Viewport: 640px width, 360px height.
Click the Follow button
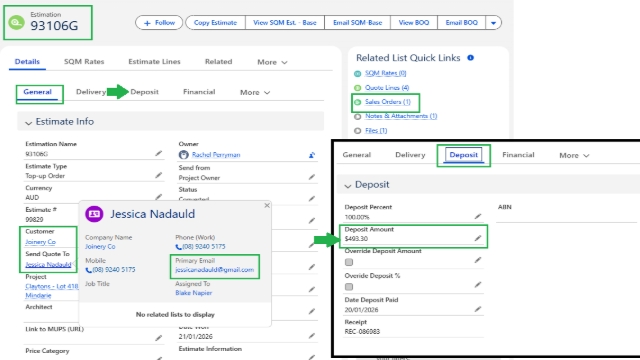[x=159, y=23]
